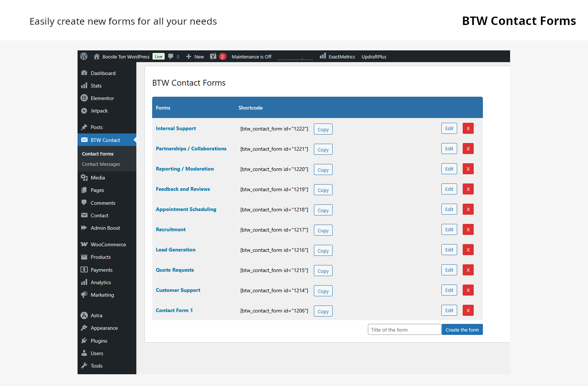Click the Media icon in sidebar

tap(84, 178)
